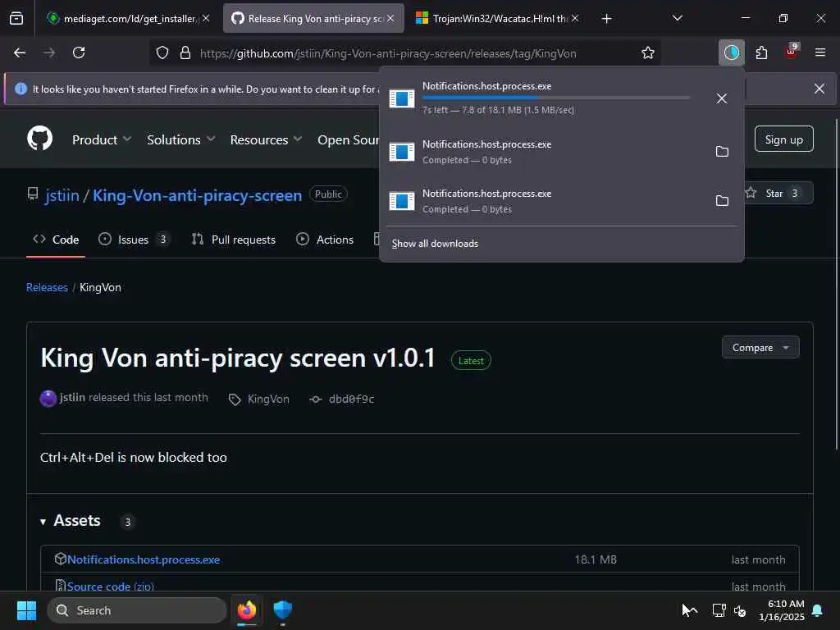Focus the URL address bar
Viewport: 840px width, 630px height.
(x=388, y=53)
